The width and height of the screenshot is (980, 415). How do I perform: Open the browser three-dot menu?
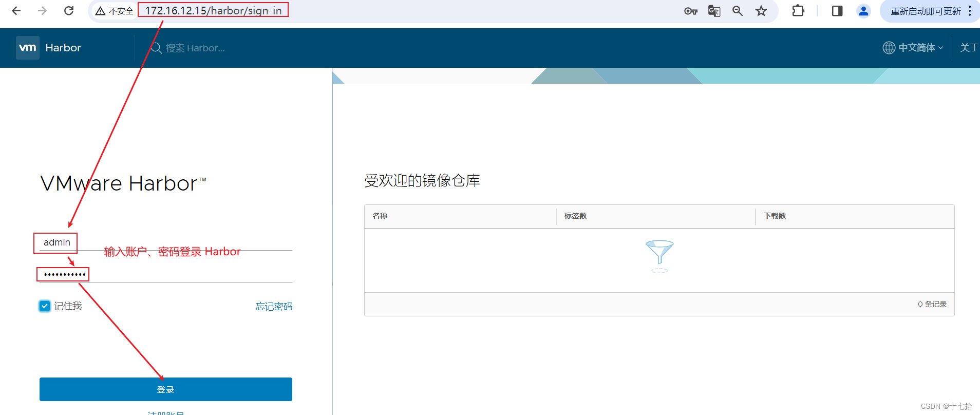pyautogui.click(x=970, y=11)
